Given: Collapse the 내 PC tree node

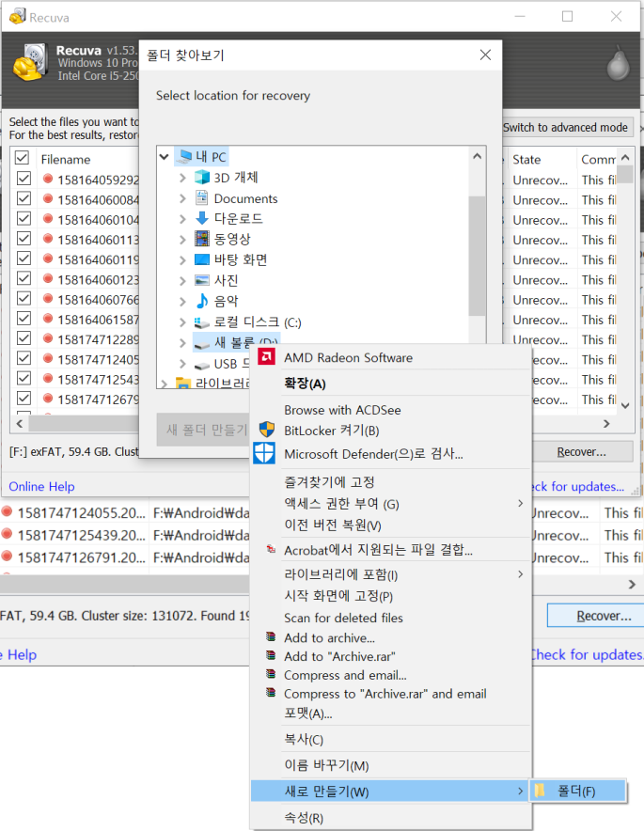Looking at the screenshot, I should click(x=165, y=157).
